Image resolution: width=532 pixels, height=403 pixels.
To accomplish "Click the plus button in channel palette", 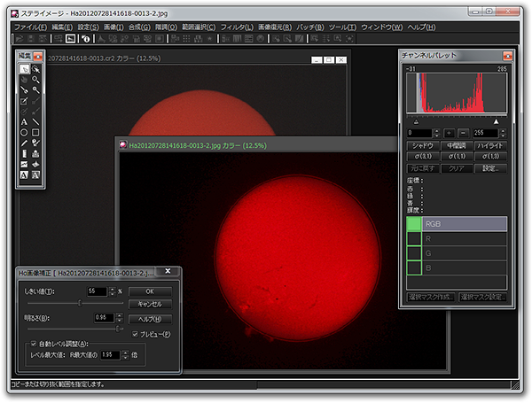I will point(449,132).
